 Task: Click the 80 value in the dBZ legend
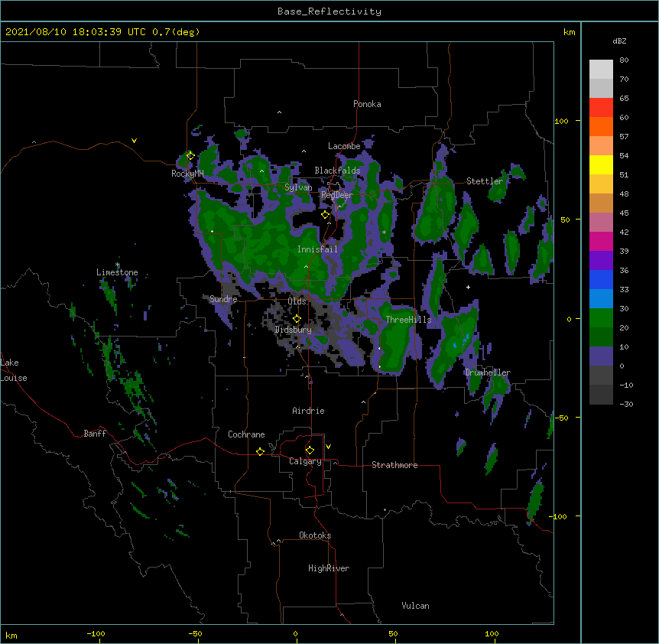(624, 60)
